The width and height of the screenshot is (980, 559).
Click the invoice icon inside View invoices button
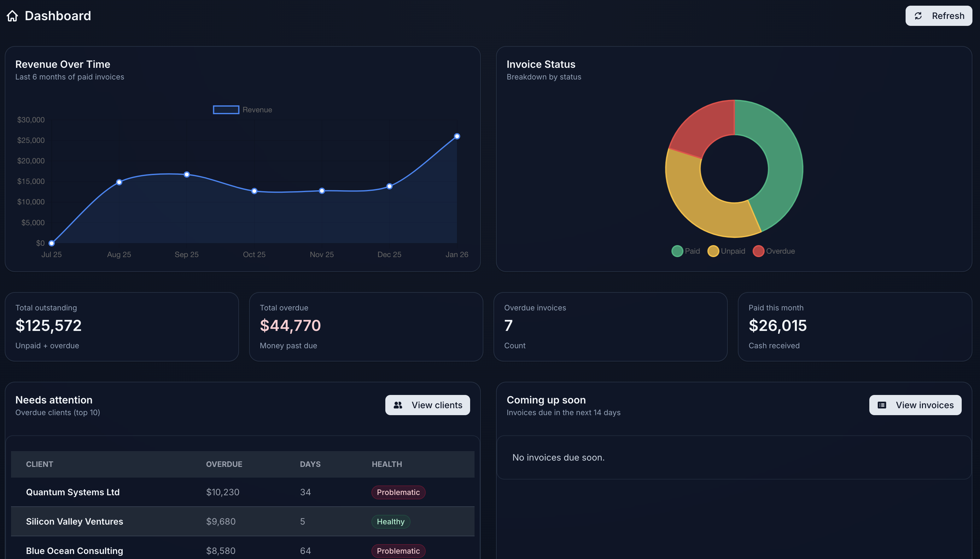pyautogui.click(x=882, y=405)
